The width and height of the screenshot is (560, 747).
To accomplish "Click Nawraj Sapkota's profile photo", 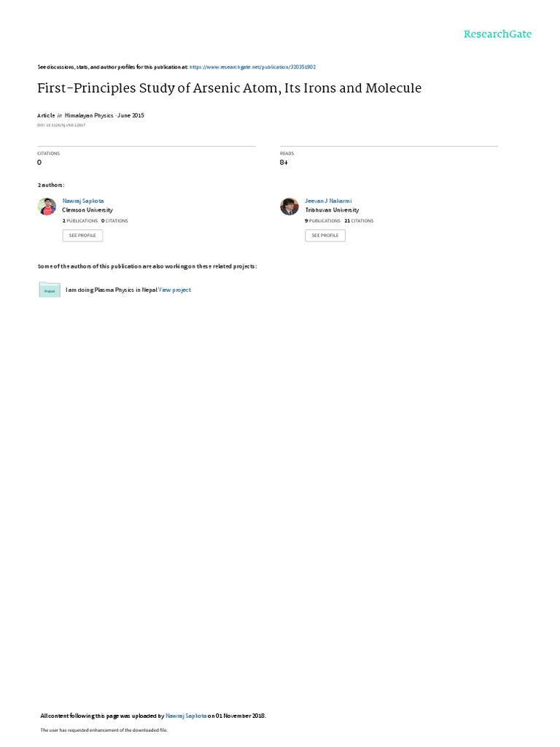I will (x=47, y=206).
